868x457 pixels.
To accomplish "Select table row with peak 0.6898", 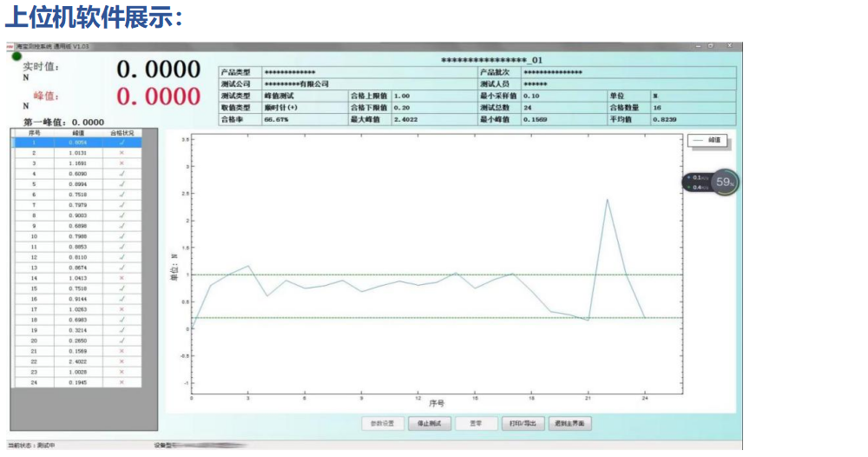I will (x=77, y=226).
